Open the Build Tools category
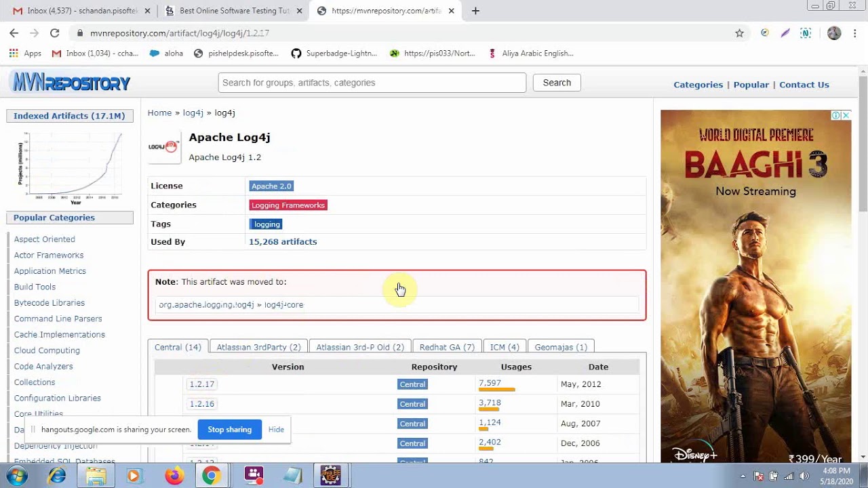Screen dimensions: 868x488 [35, 287]
